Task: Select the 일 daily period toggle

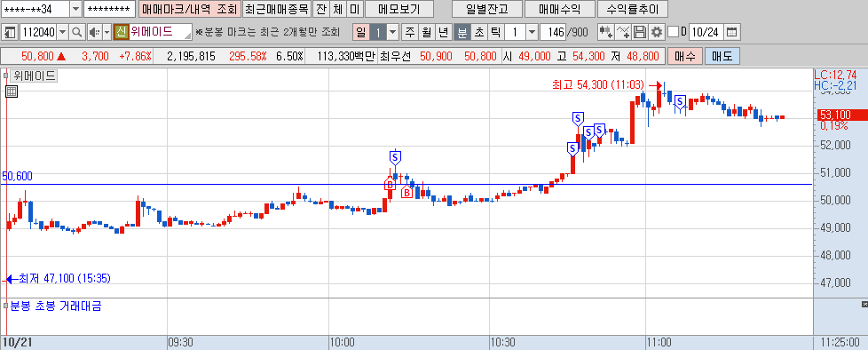Action: (x=361, y=32)
